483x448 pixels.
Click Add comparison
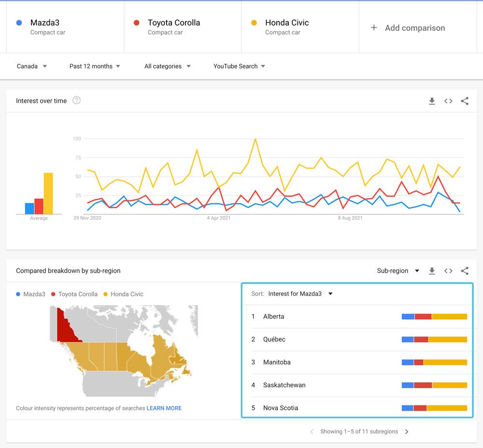pos(408,28)
